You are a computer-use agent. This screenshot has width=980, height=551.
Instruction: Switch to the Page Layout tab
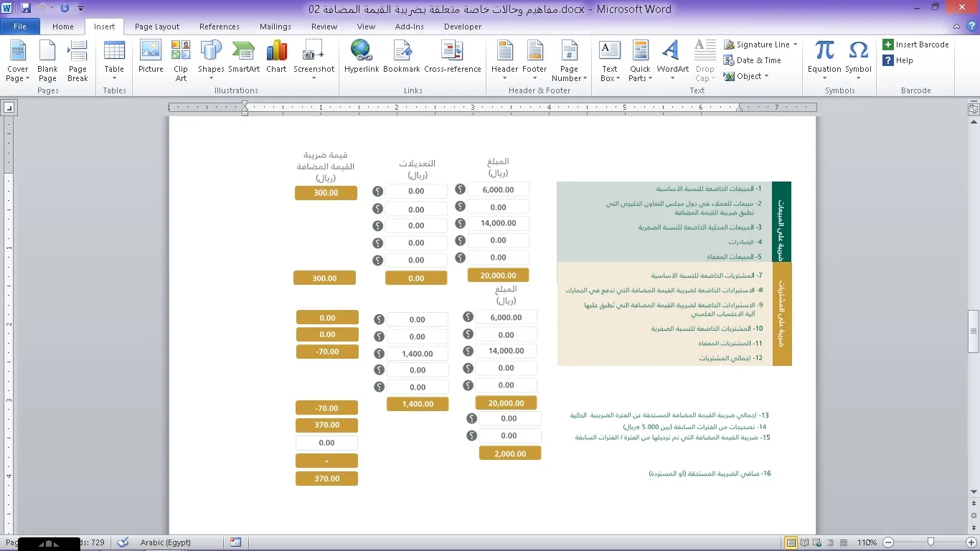coord(157,27)
